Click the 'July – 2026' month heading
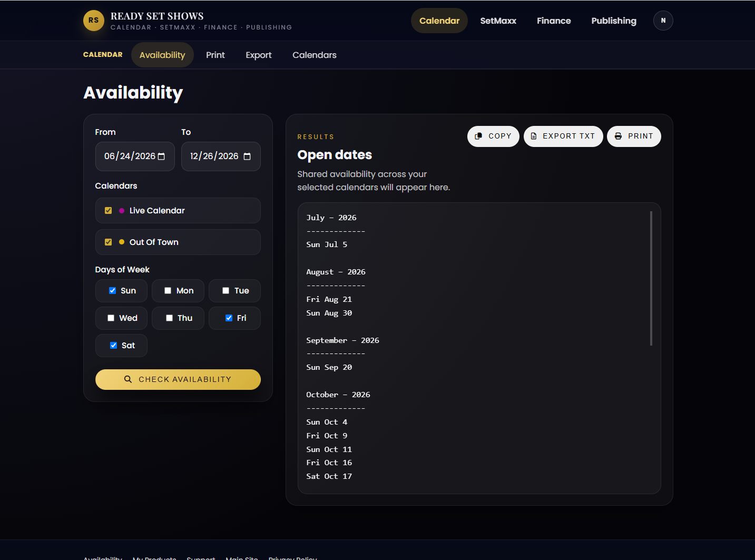 tap(331, 218)
